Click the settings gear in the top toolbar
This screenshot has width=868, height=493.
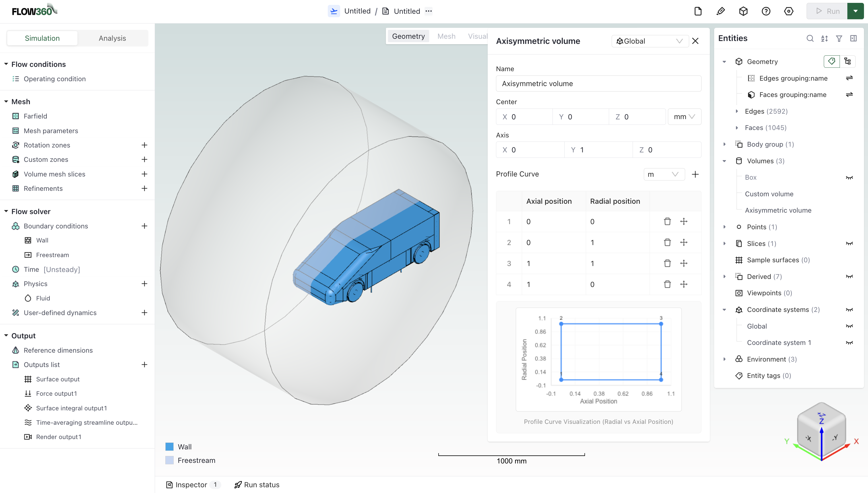(x=789, y=11)
